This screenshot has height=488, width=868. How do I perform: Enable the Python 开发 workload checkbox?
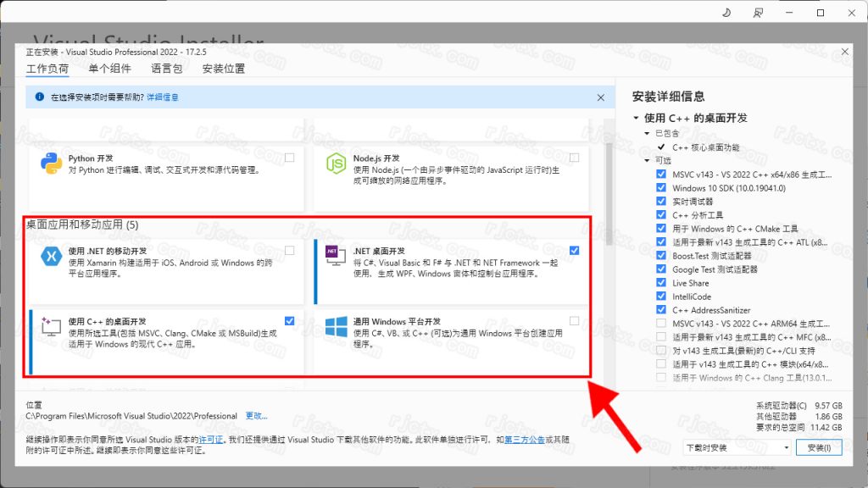click(x=290, y=158)
